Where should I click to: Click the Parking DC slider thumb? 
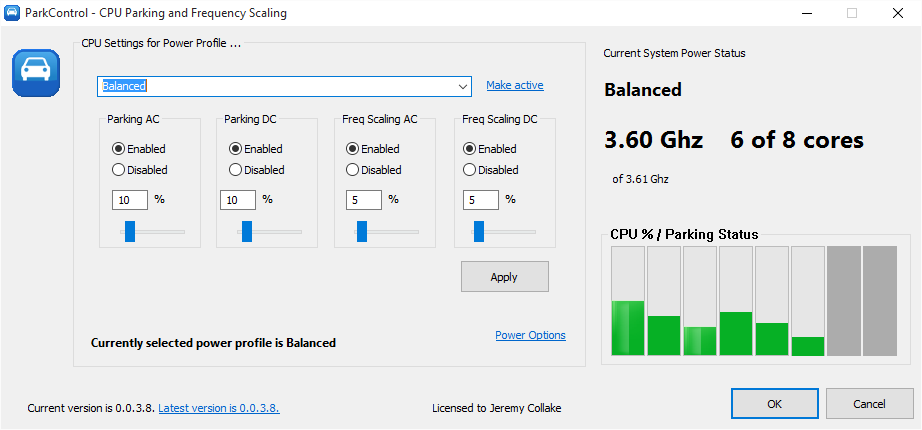tap(247, 231)
